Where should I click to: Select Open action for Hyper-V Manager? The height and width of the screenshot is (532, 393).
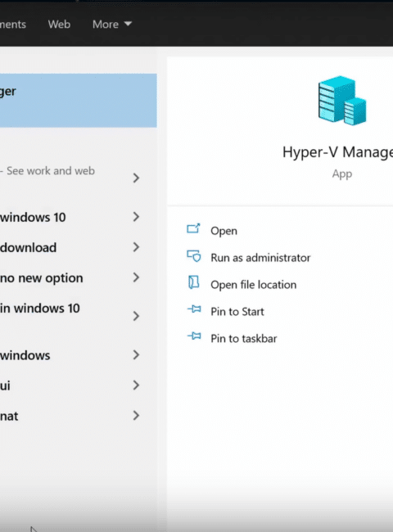click(x=224, y=231)
